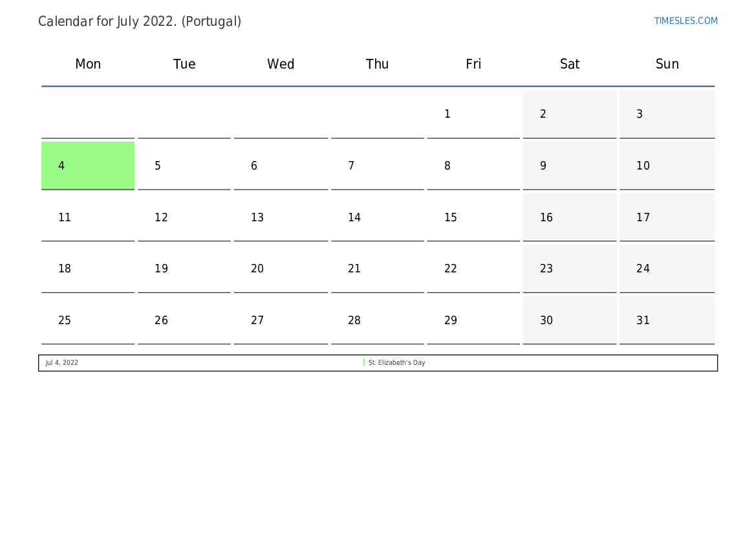
Task: Choose date 19 on the calendar
Action: click(184, 268)
